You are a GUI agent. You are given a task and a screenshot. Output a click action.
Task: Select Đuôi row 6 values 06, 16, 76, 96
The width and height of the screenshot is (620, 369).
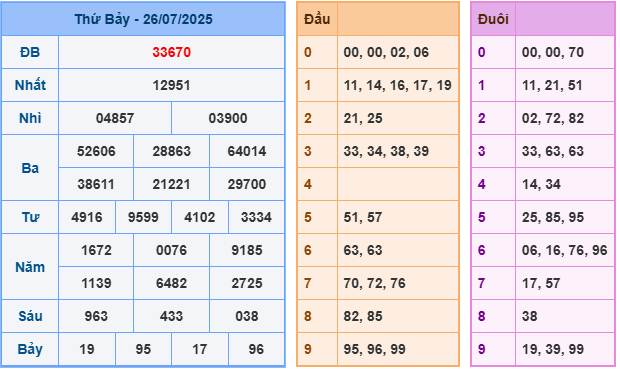tap(564, 250)
